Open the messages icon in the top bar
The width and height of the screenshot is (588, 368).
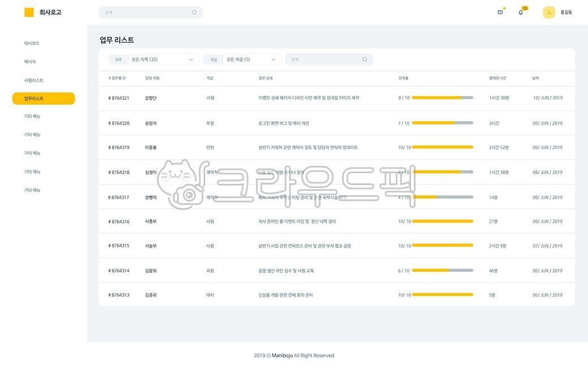[x=499, y=11]
